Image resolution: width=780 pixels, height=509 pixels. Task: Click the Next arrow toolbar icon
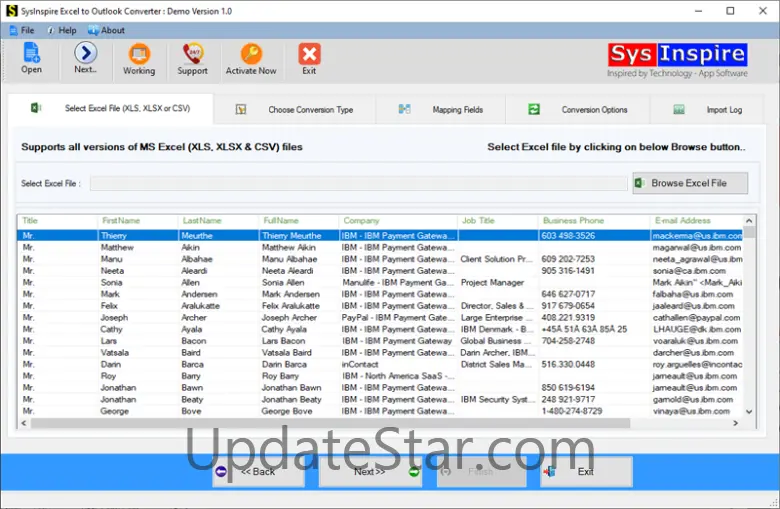[86, 58]
